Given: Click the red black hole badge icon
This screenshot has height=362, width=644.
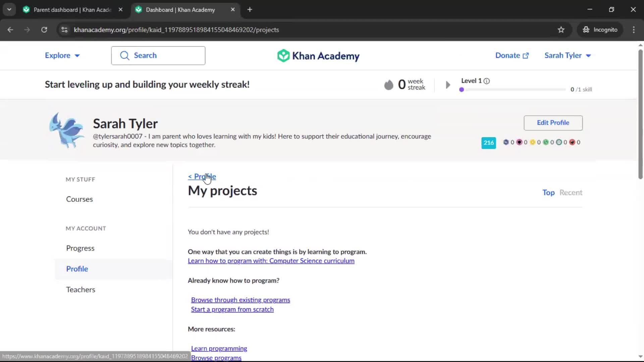Looking at the screenshot, I should click(x=572, y=142).
